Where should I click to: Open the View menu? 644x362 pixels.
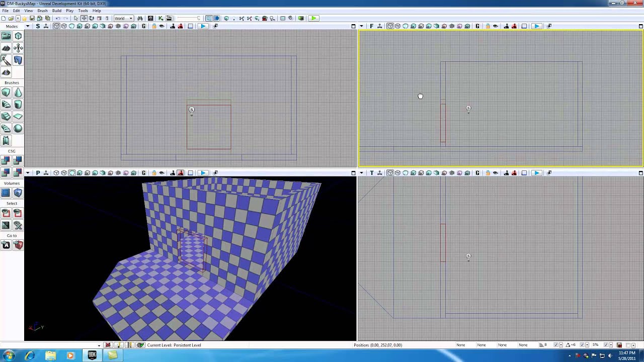[x=29, y=11]
